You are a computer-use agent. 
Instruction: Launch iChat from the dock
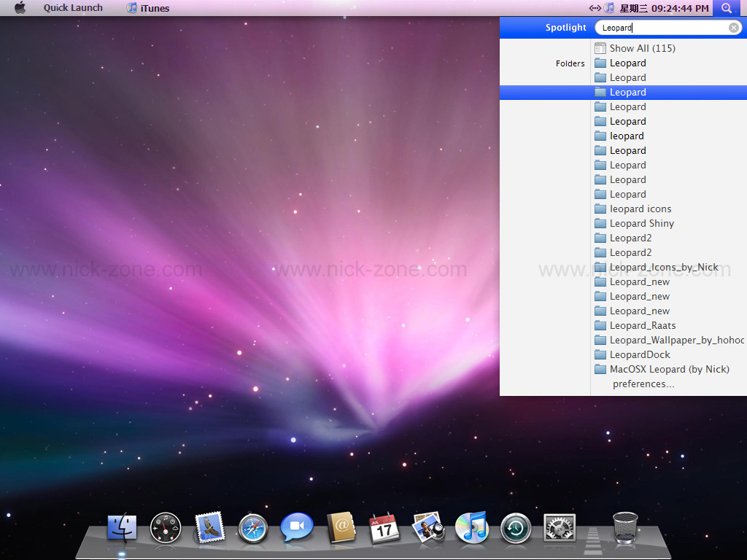pyautogui.click(x=297, y=527)
